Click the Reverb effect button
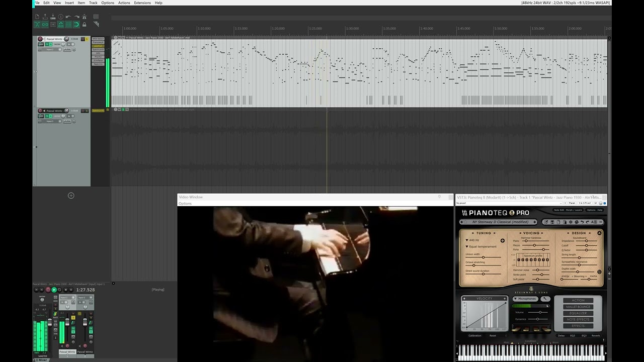644x362 pixels. [595, 335]
